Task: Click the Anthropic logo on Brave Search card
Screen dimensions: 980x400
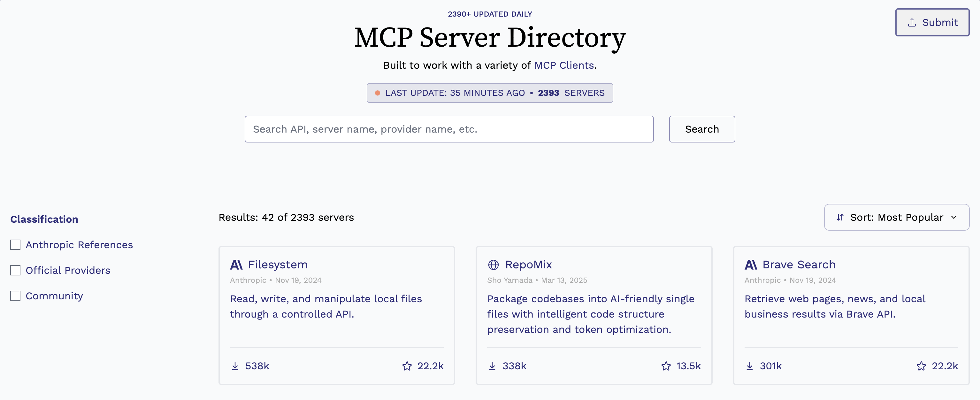Action: (751, 265)
